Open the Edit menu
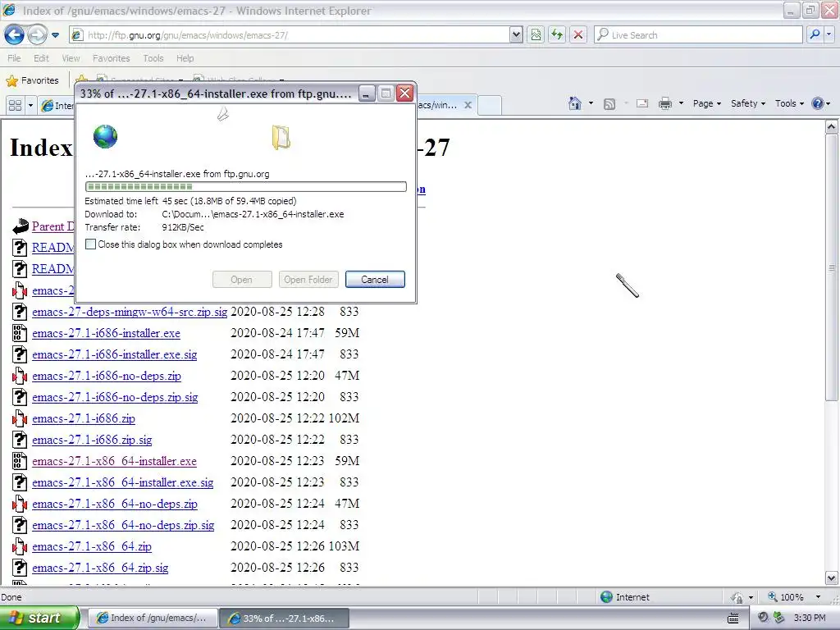Screen dimensions: 840x630 point(41,58)
